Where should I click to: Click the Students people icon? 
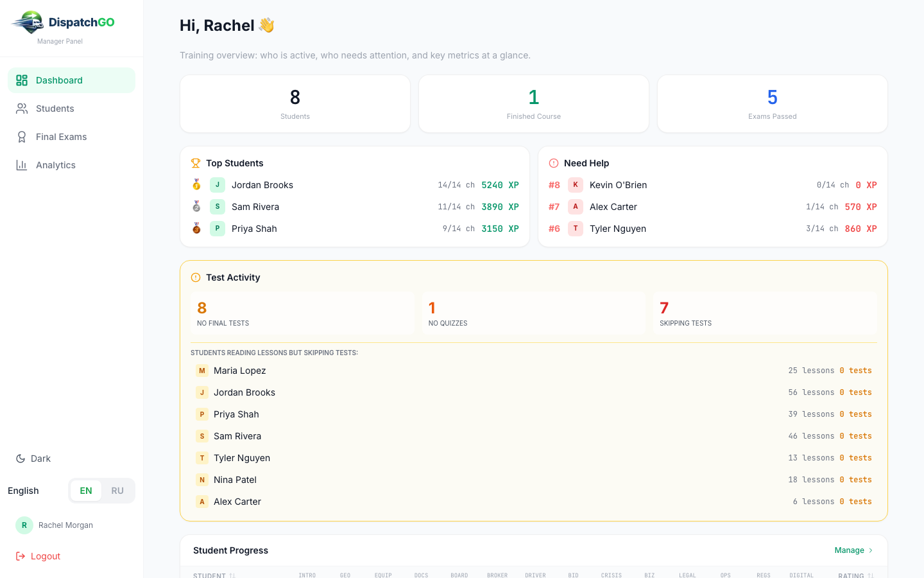pos(22,109)
